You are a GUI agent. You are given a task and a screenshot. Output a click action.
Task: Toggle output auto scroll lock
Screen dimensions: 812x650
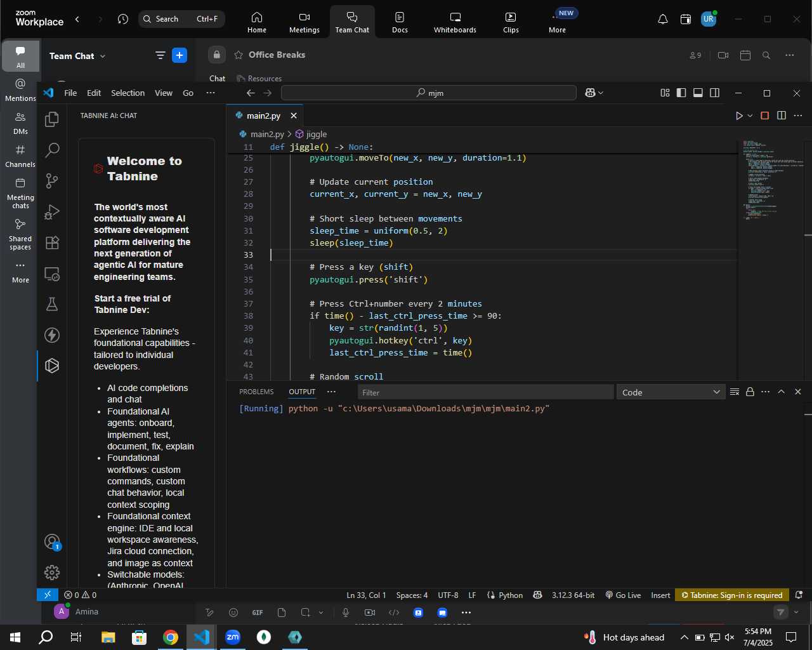click(750, 392)
